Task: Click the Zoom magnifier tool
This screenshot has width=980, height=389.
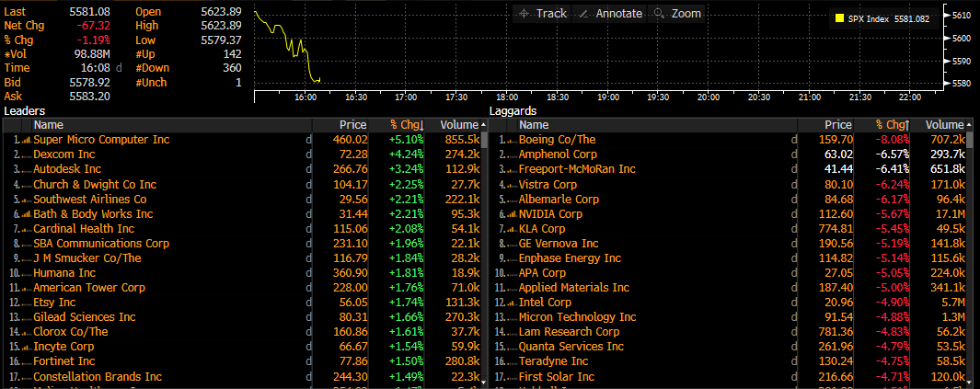Action: tap(676, 14)
